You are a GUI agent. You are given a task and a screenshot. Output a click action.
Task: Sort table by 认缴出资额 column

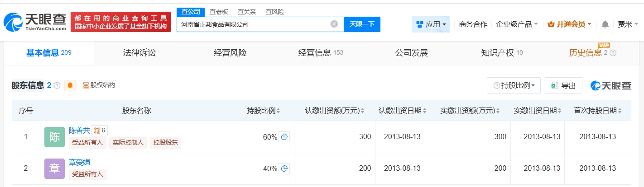point(336,111)
